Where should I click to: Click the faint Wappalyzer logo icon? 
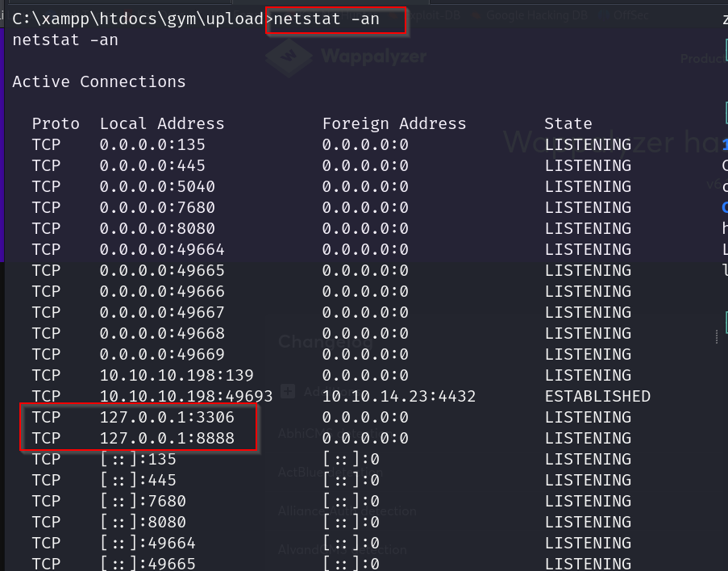[288, 56]
